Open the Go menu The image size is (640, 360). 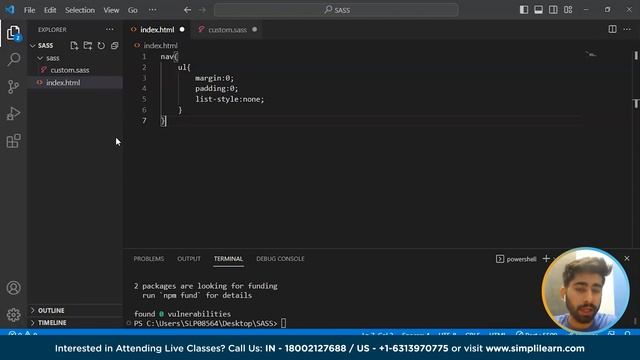(133, 10)
